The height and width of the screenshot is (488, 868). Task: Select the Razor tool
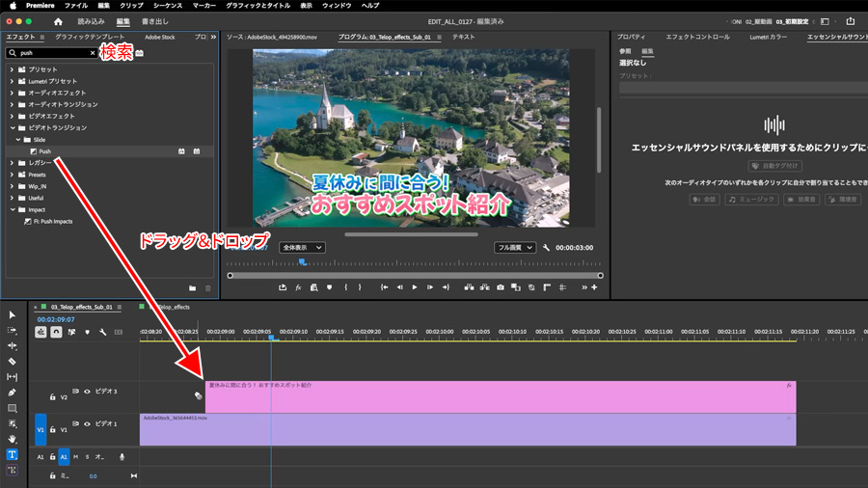coord(13,362)
